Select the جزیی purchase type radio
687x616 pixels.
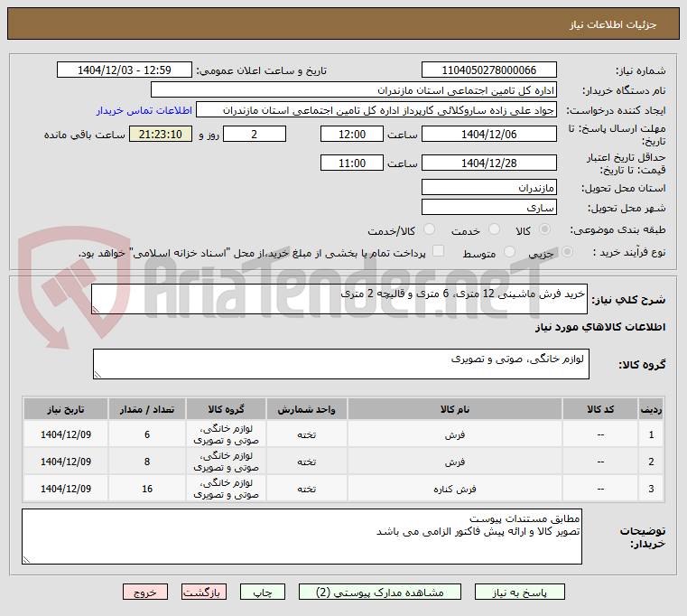[x=567, y=252]
